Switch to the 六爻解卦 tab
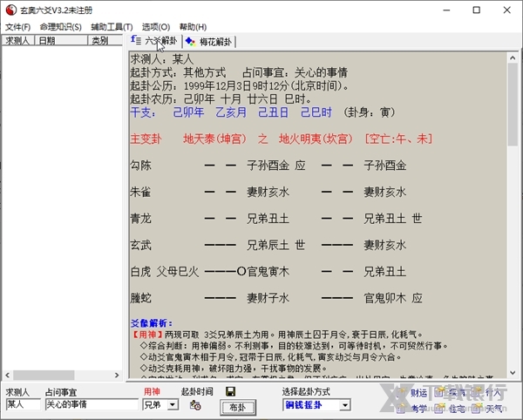523x420 pixels. coord(154,41)
